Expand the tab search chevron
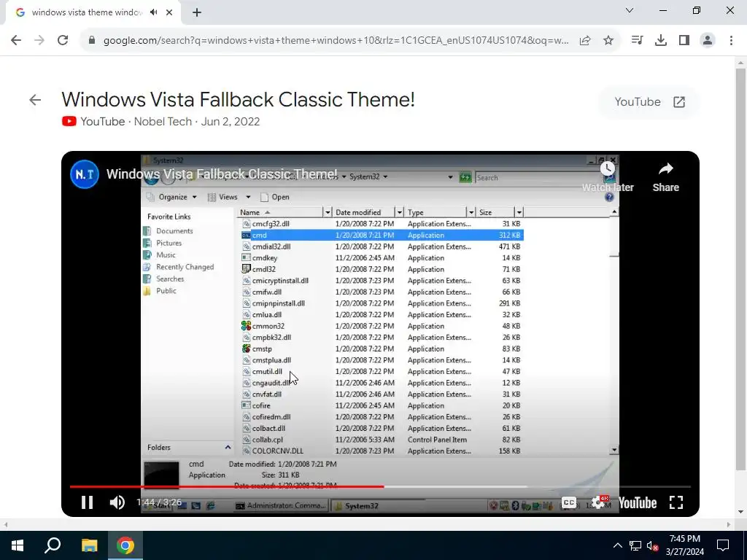Screen dimensions: 747x560 pos(630,10)
